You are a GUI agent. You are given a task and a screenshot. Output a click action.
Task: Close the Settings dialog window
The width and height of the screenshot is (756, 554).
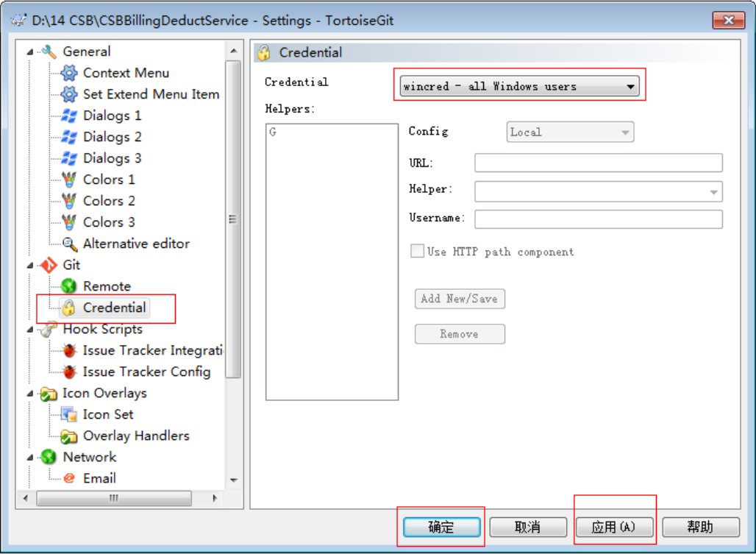pyautogui.click(x=729, y=21)
